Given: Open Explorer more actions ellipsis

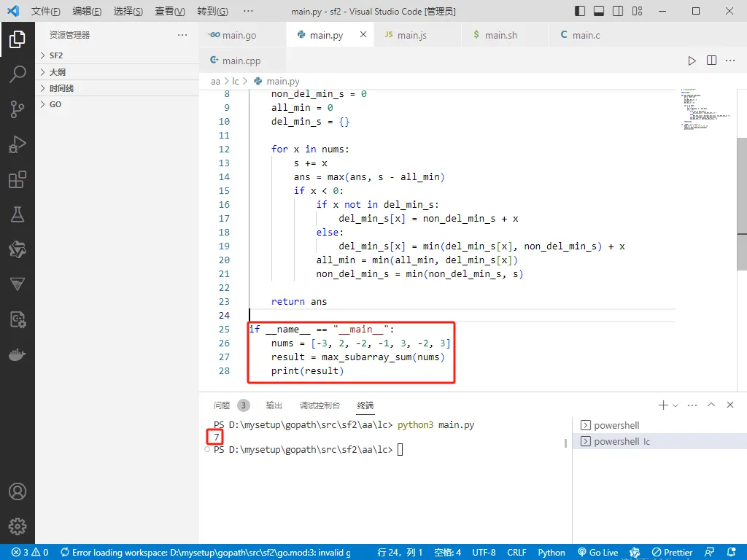Looking at the screenshot, I should (182, 35).
